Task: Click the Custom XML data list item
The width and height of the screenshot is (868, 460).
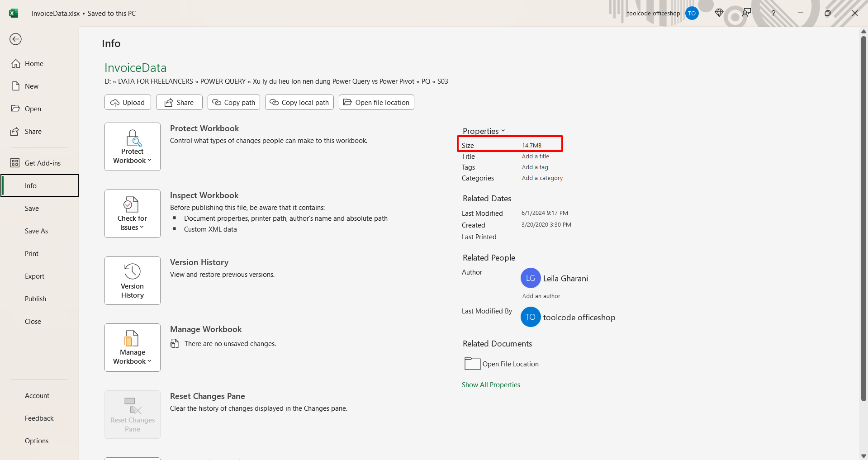Action: point(210,229)
